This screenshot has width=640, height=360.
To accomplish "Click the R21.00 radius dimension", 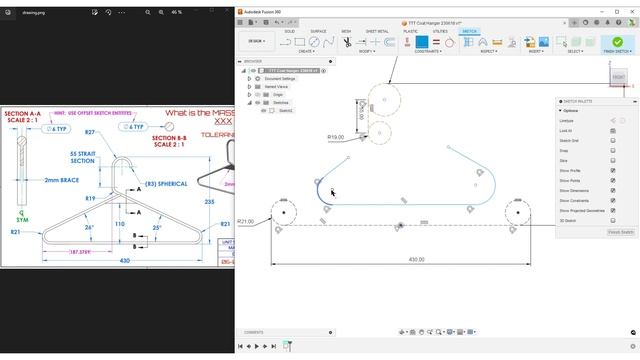I will pyautogui.click(x=245, y=222).
